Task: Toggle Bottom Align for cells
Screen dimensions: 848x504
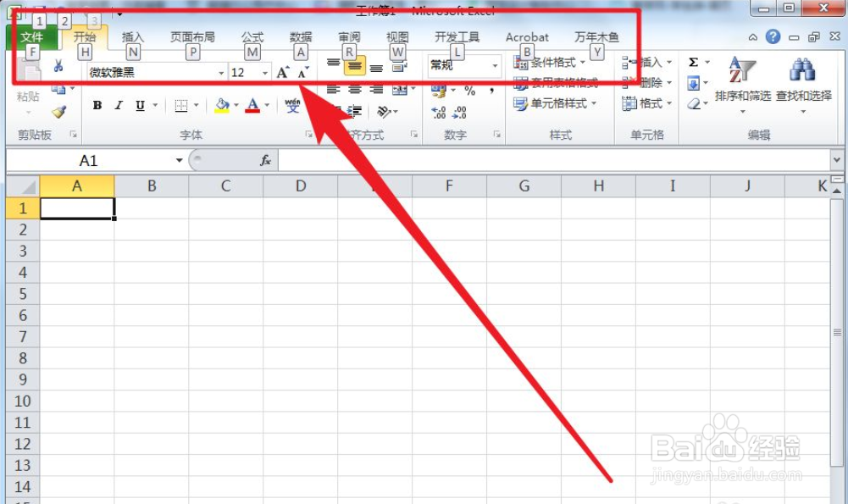Action: (376, 67)
